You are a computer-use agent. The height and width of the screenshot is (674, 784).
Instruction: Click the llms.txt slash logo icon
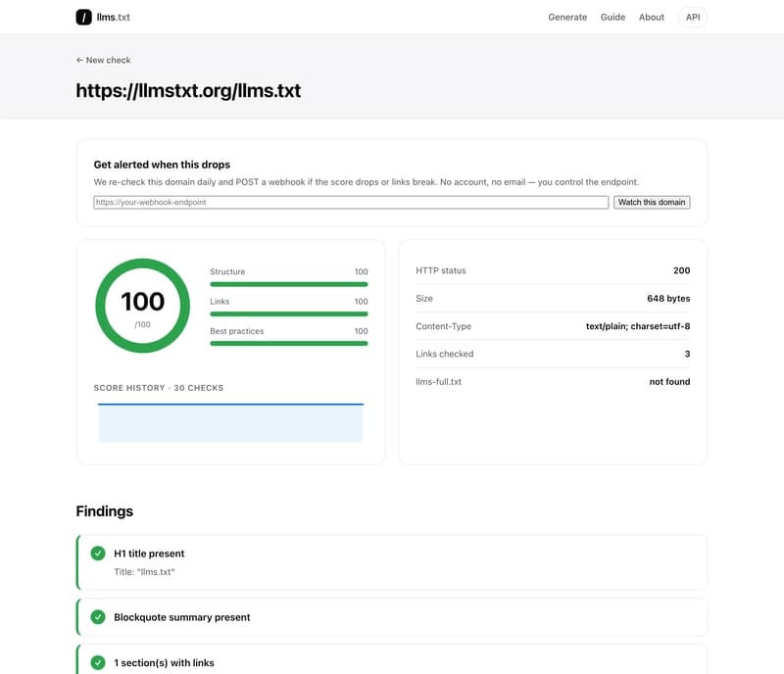pos(83,17)
